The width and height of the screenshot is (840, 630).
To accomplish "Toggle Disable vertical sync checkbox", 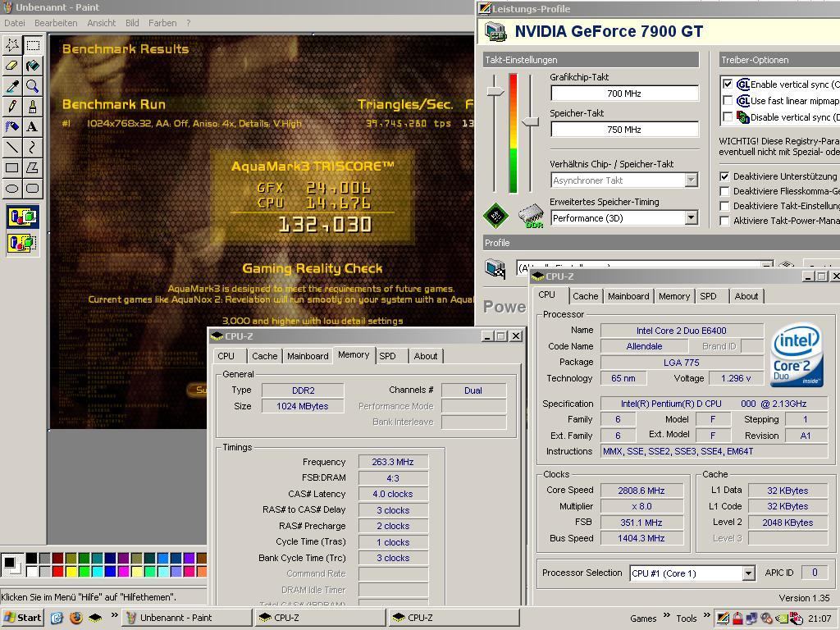I will point(728,116).
